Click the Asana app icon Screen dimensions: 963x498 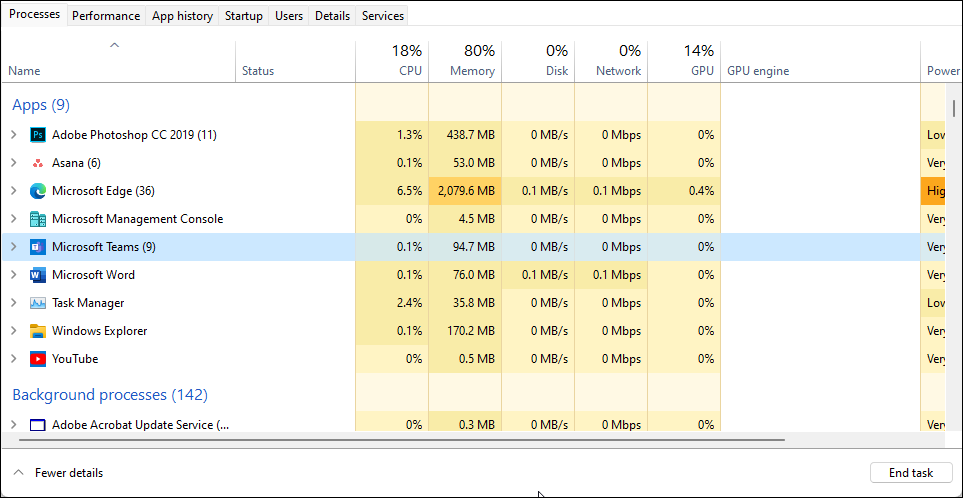click(38, 163)
